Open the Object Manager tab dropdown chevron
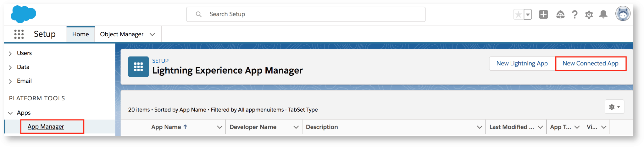 tap(153, 34)
